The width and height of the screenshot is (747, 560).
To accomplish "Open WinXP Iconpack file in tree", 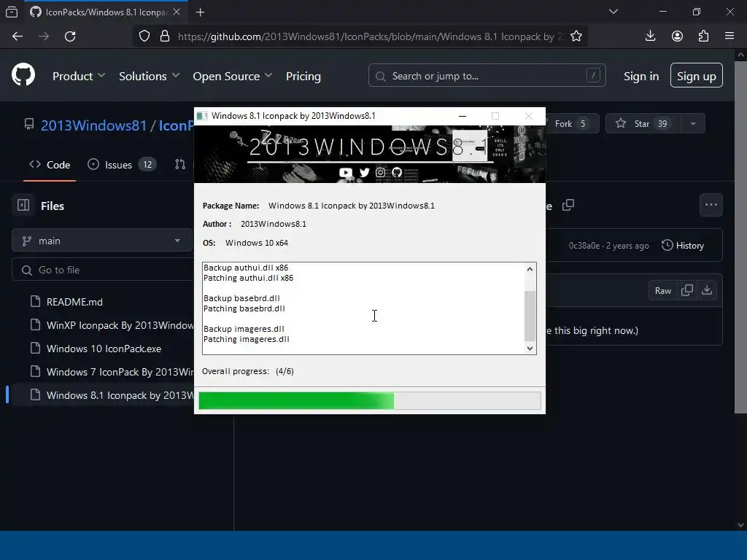I will (120, 325).
